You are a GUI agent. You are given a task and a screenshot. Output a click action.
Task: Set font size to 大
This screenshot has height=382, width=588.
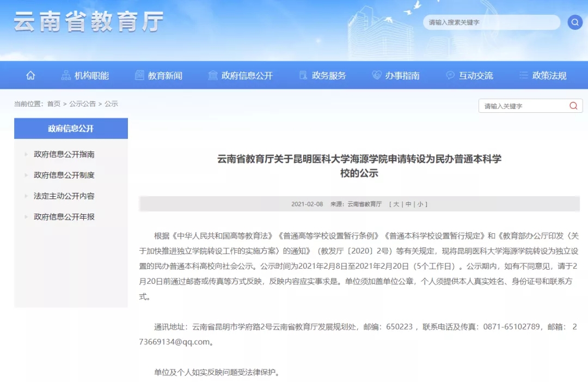(x=396, y=204)
